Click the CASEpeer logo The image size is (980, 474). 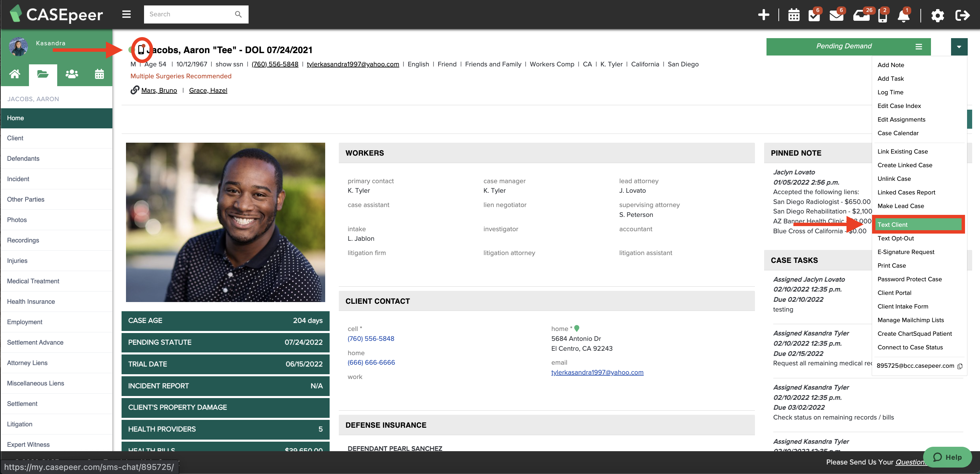pyautogui.click(x=56, y=14)
